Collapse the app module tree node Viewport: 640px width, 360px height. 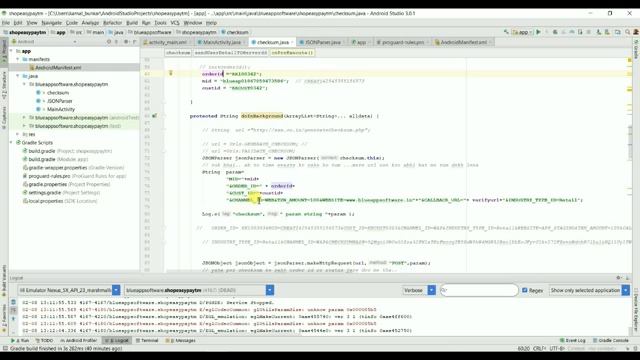[11, 51]
